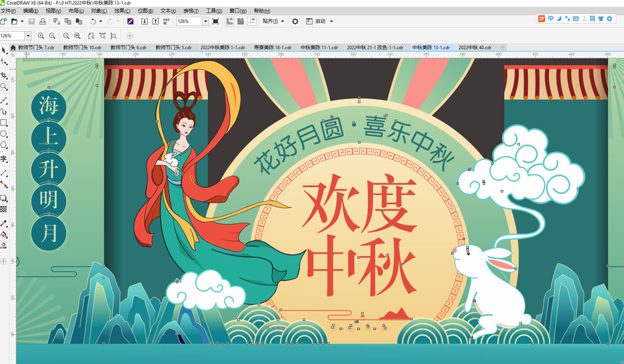Open the 位图 menu

145,10
